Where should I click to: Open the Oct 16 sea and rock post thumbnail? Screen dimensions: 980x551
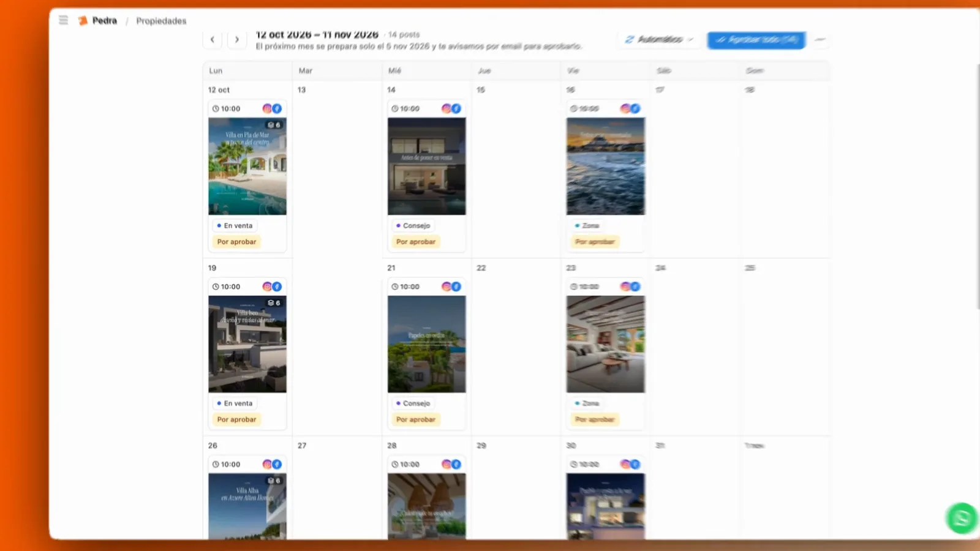pos(605,167)
